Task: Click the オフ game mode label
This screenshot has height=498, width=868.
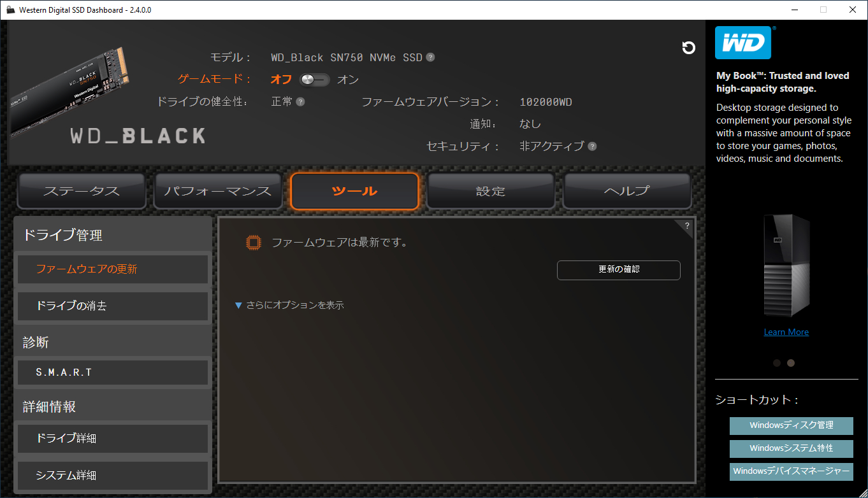Action: [281, 80]
